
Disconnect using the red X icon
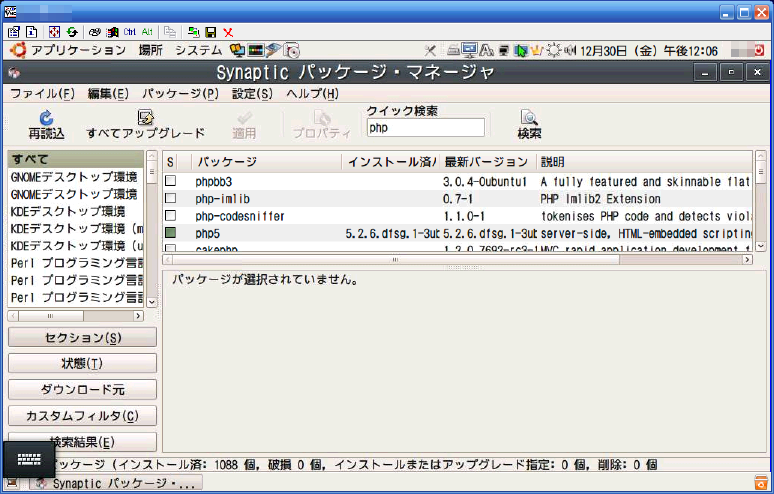tap(228, 32)
